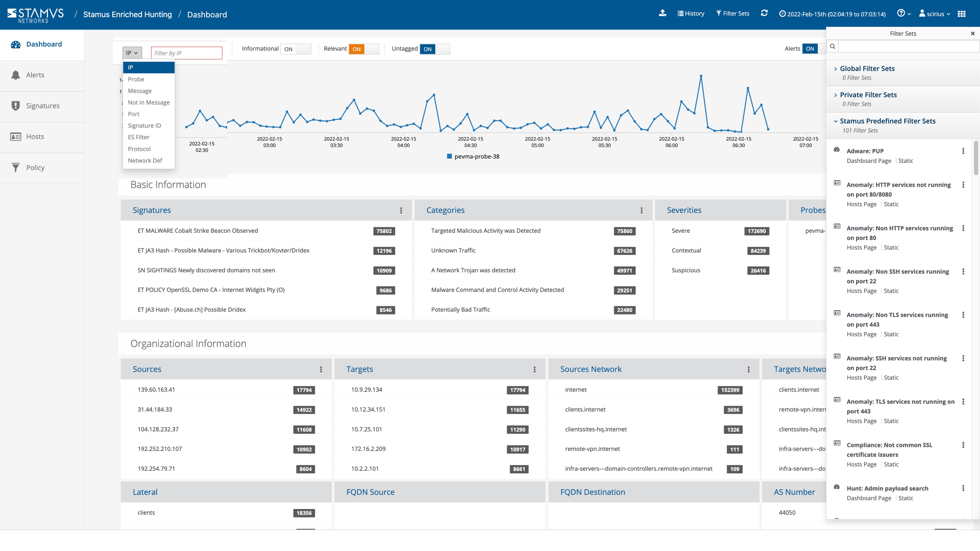Click the upload icon in the header
The width and height of the screenshot is (980, 551).
pyautogui.click(x=663, y=13)
